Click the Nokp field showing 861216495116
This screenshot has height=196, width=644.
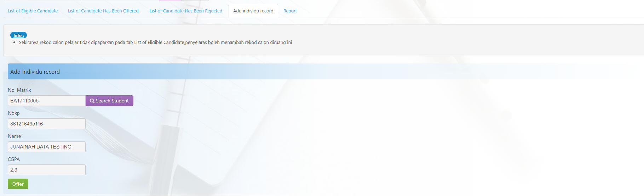46,124
